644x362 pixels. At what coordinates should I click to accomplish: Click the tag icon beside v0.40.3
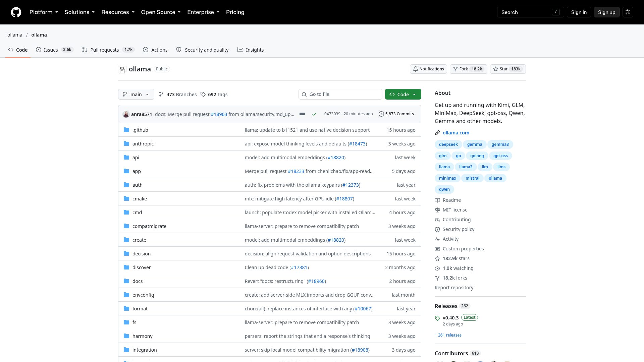point(437,318)
